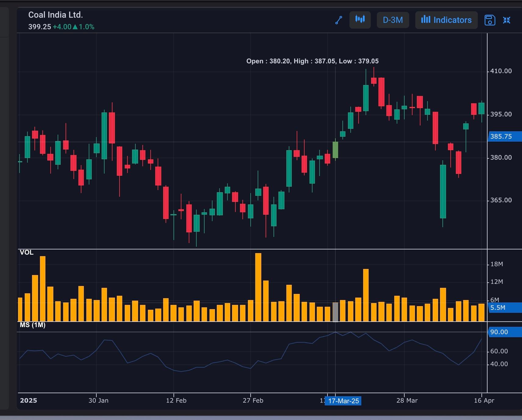This screenshot has width=522, height=420.
Task: Click the 16 Apr date axis label
Action: 484,401
